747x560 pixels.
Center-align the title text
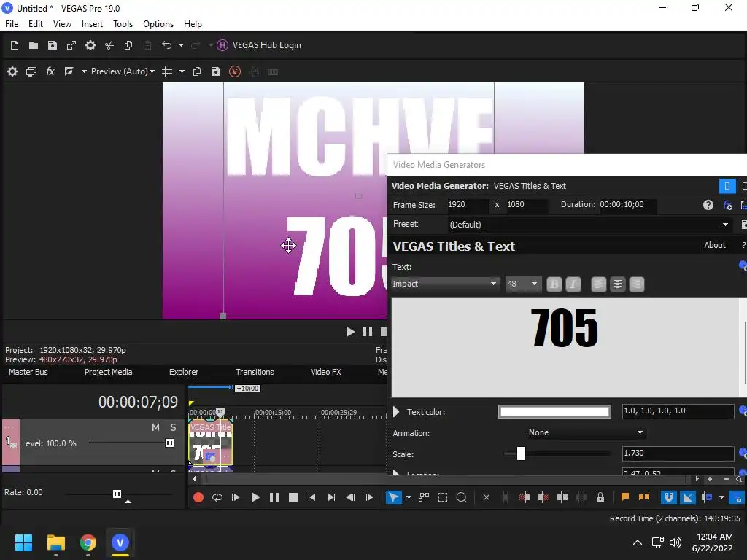[x=617, y=284]
